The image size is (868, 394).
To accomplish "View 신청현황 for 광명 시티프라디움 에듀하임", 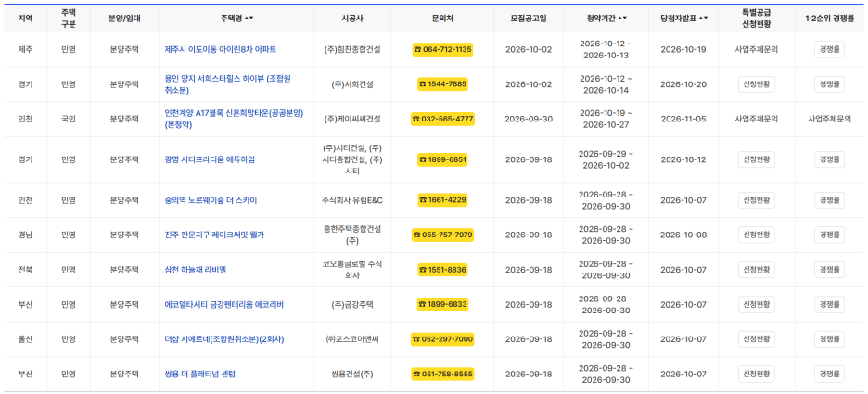I will click(756, 159).
